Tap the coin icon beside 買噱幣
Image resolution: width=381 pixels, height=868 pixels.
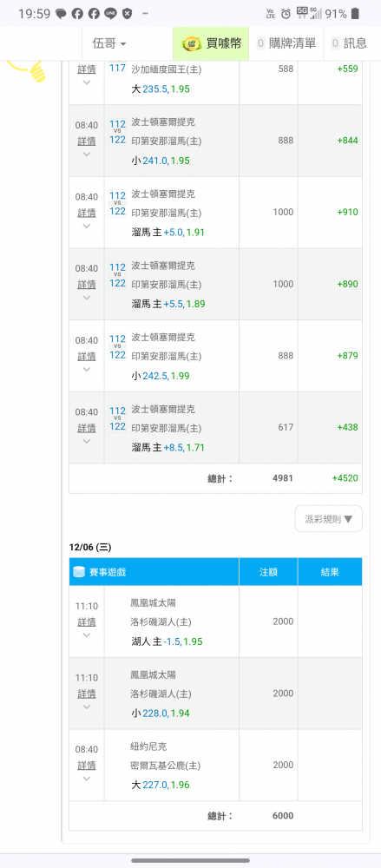[192, 43]
